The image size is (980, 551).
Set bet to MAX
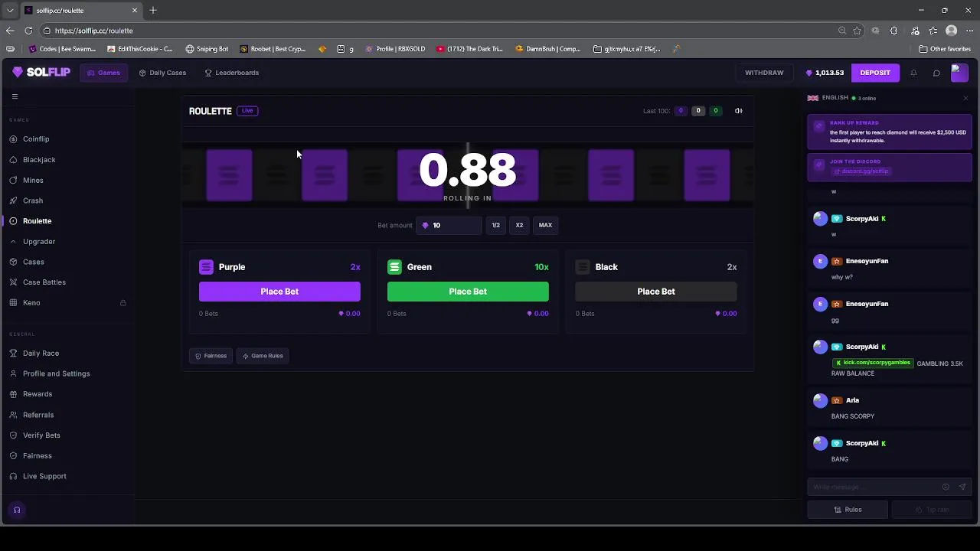[x=545, y=225]
